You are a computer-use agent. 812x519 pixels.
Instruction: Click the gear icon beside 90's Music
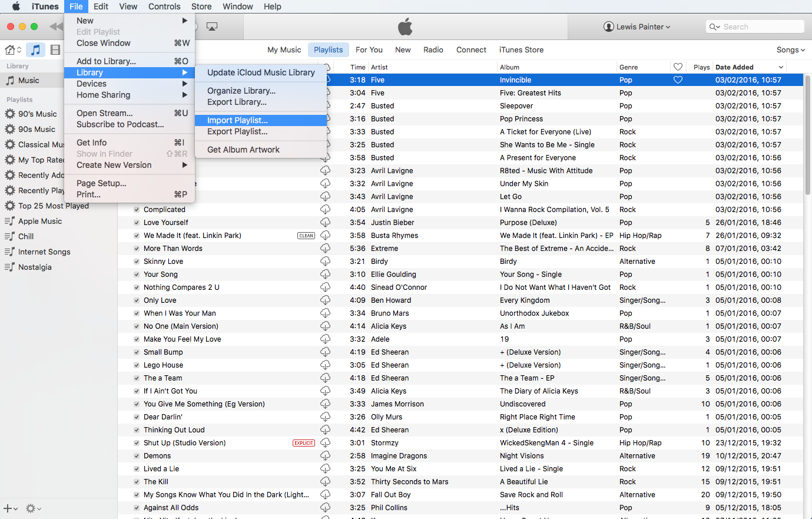point(10,114)
